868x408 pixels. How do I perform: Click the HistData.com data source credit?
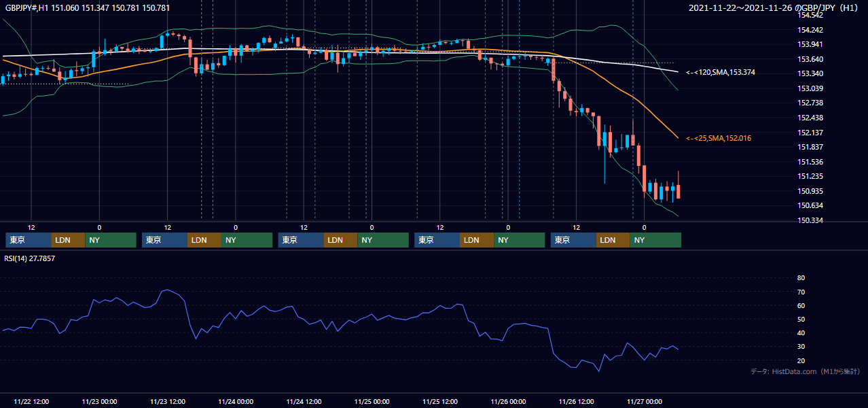tap(805, 371)
